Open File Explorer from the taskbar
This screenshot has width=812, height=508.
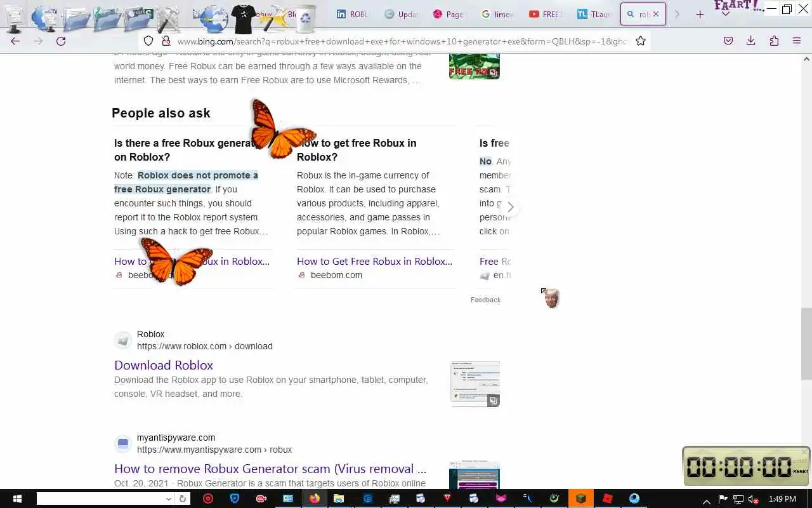[339, 498]
